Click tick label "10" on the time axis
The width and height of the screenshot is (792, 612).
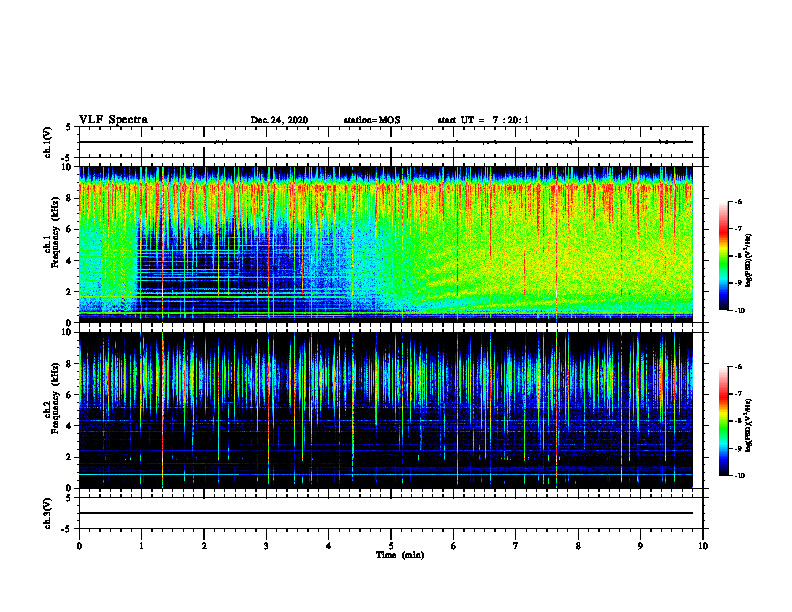point(703,546)
